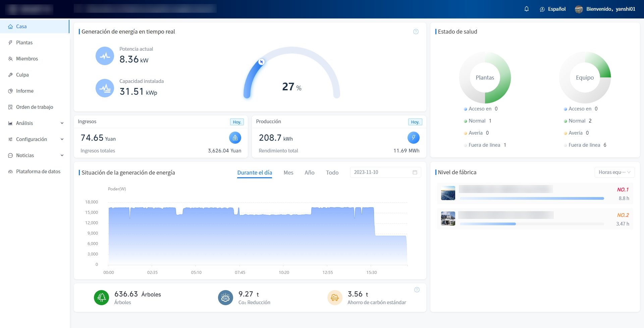
Task: Click the green trees icon
Action: click(x=102, y=297)
